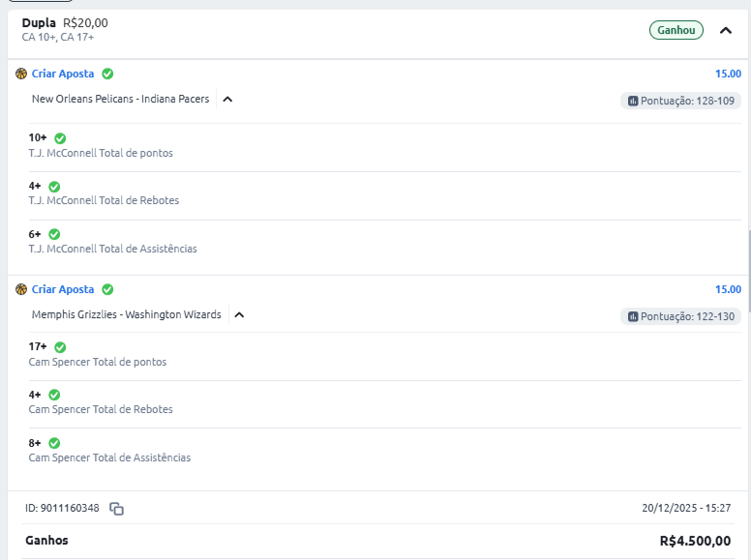The width and height of the screenshot is (751, 560).
Task: Click Pontuação: 128-109 score badge
Action: coord(680,101)
